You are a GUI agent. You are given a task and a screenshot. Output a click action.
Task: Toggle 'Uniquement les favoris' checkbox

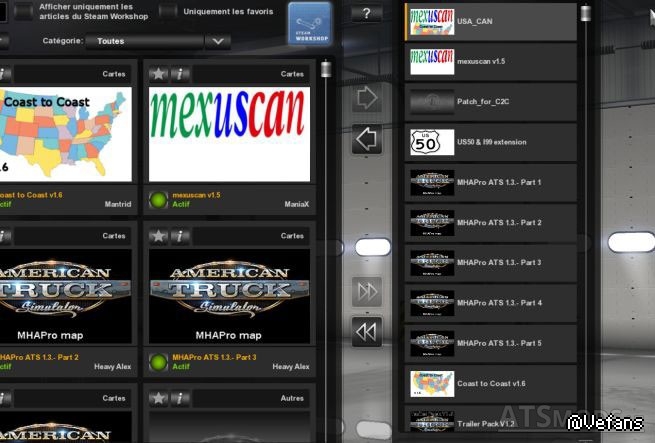pos(169,11)
